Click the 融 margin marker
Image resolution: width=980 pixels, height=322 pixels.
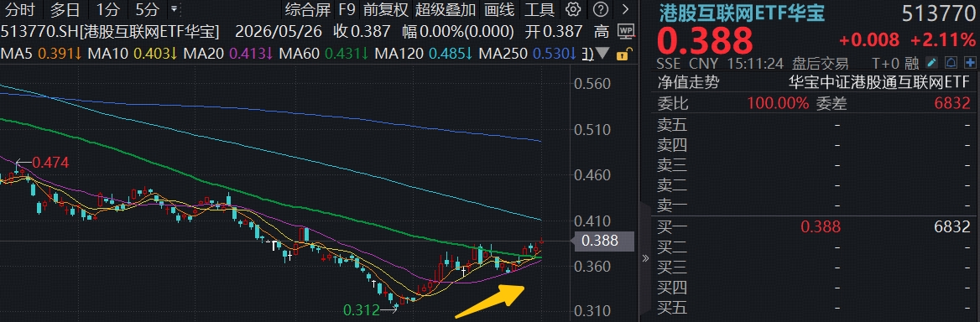[x=911, y=63]
